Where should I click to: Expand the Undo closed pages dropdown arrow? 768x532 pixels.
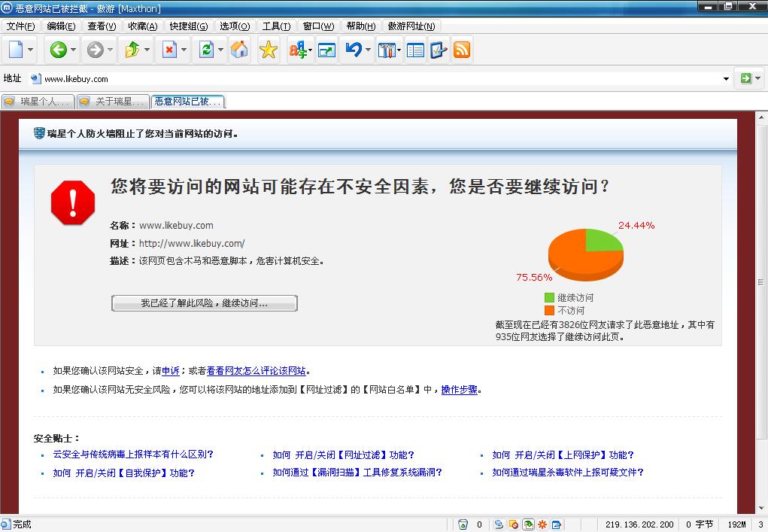click(368, 50)
